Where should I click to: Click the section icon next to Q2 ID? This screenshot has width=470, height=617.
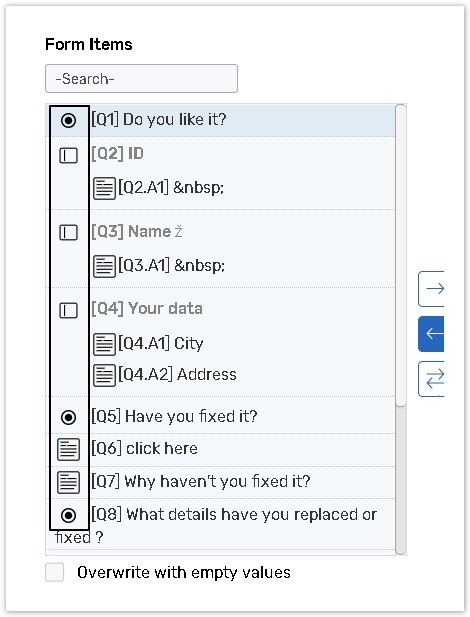pos(68,155)
